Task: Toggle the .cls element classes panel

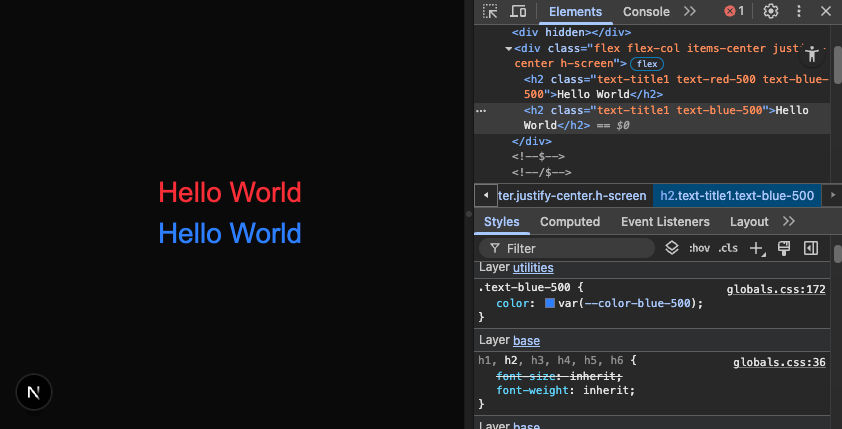Action: (x=728, y=248)
